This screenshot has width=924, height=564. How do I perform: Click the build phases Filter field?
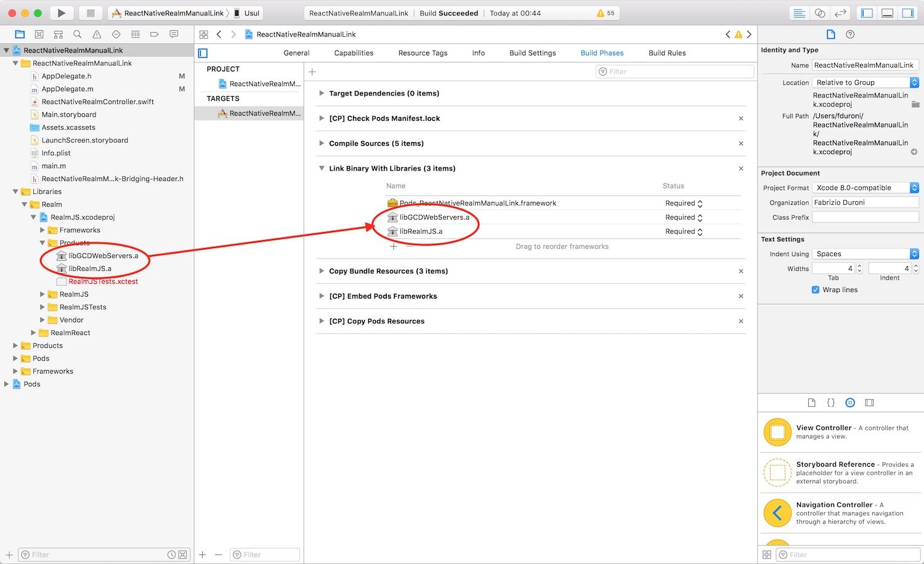pyautogui.click(x=675, y=72)
